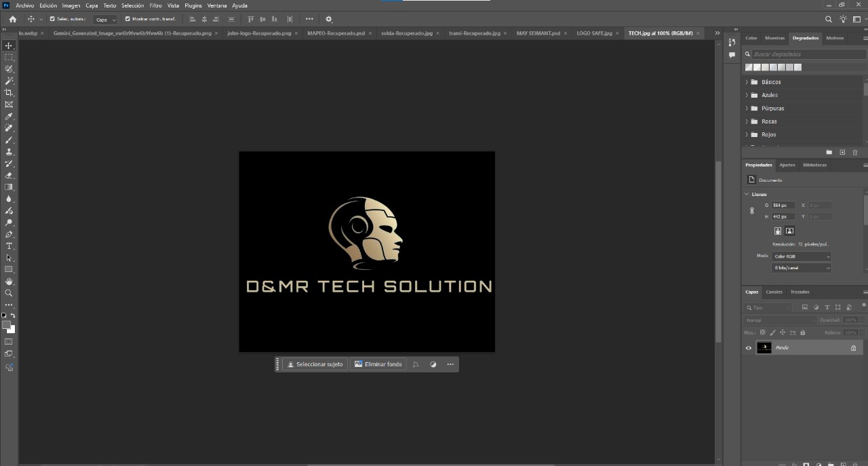868x466 pixels.
Task: Select the Eyedropper tool
Action: coord(9,116)
